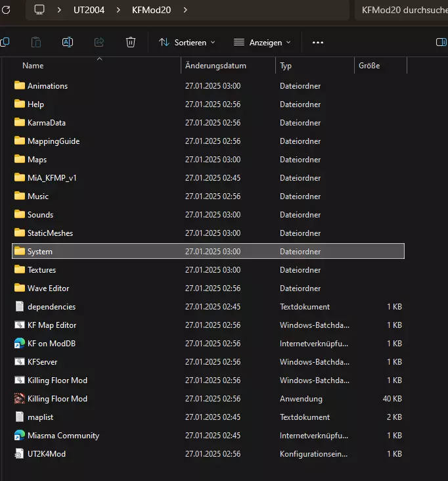
Task: Click the KFMod20 search field
Action: click(402, 10)
